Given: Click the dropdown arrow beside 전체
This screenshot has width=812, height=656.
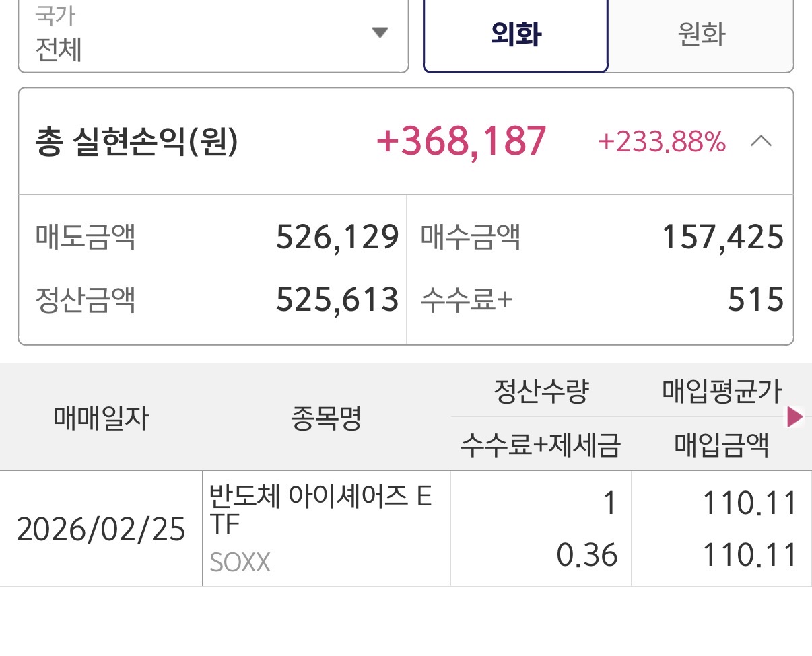Looking at the screenshot, I should (x=380, y=32).
